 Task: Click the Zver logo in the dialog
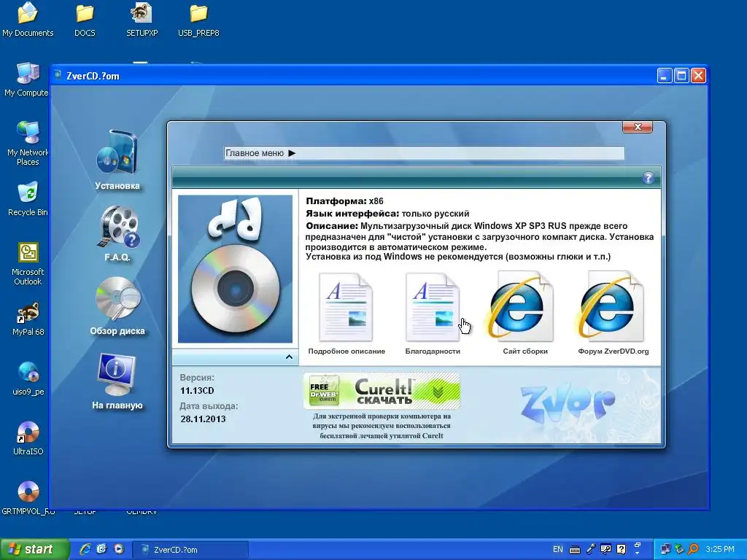pos(567,402)
